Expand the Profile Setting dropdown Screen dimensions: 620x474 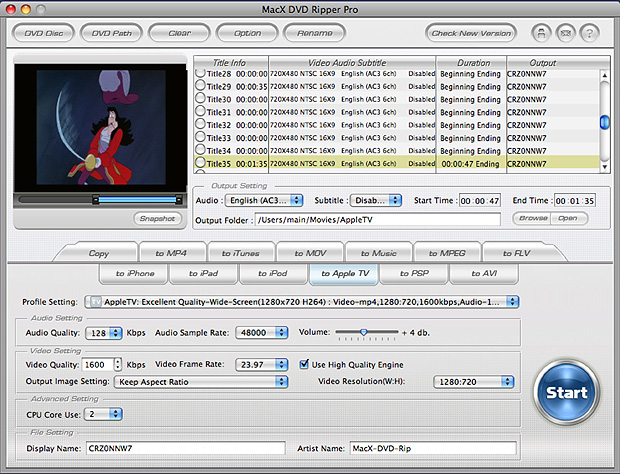(x=302, y=302)
